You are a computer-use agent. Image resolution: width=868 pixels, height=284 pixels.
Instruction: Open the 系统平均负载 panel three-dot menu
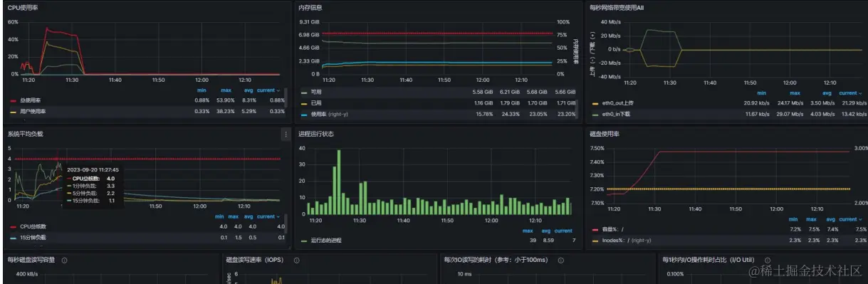point(286,134)
